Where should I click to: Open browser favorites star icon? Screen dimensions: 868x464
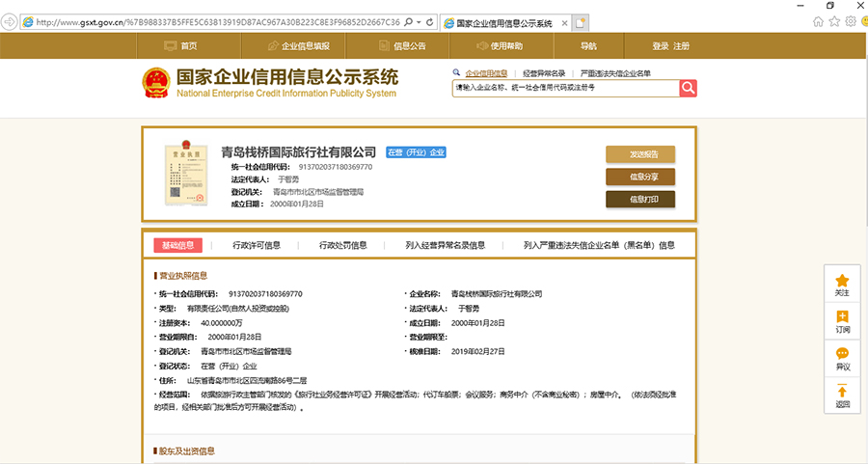(x=834, y=21)
